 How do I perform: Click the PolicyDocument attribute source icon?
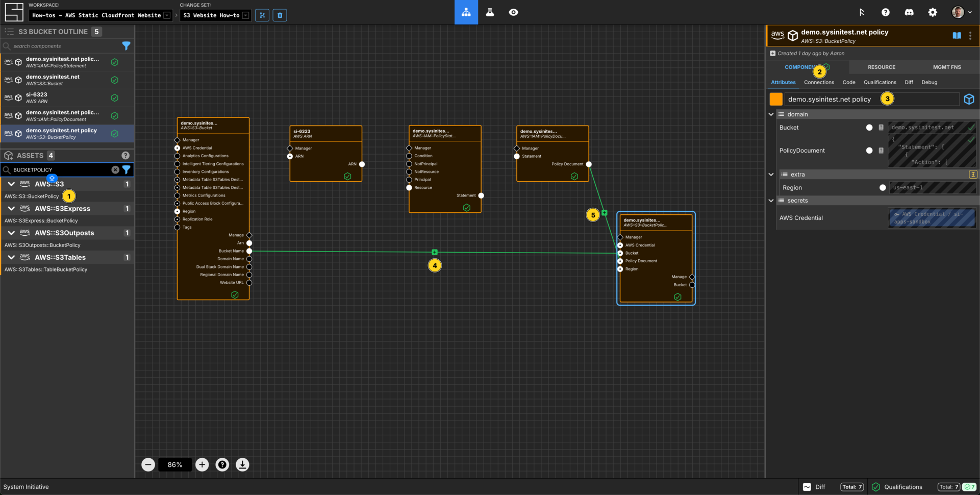(881, 151)
